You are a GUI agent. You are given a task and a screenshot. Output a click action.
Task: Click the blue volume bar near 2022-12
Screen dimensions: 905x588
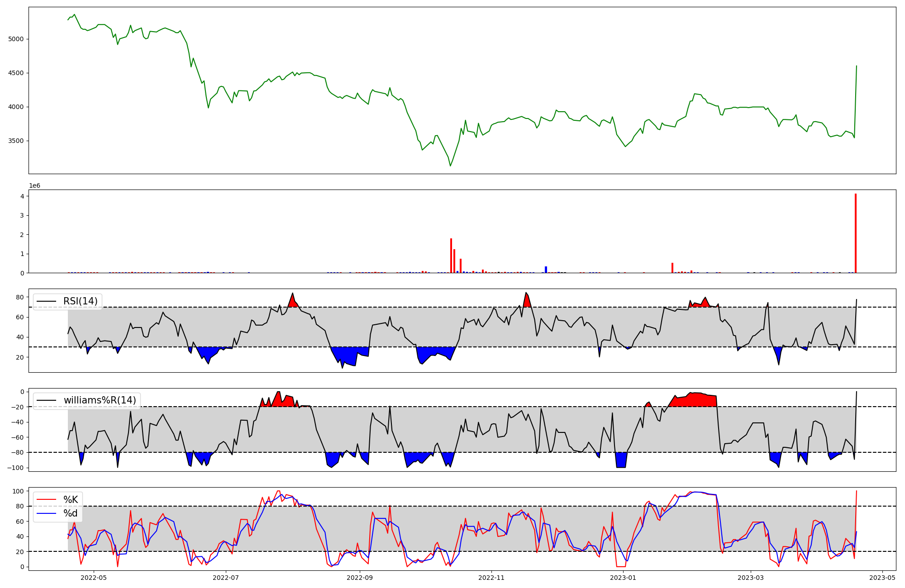click(546, 270)
